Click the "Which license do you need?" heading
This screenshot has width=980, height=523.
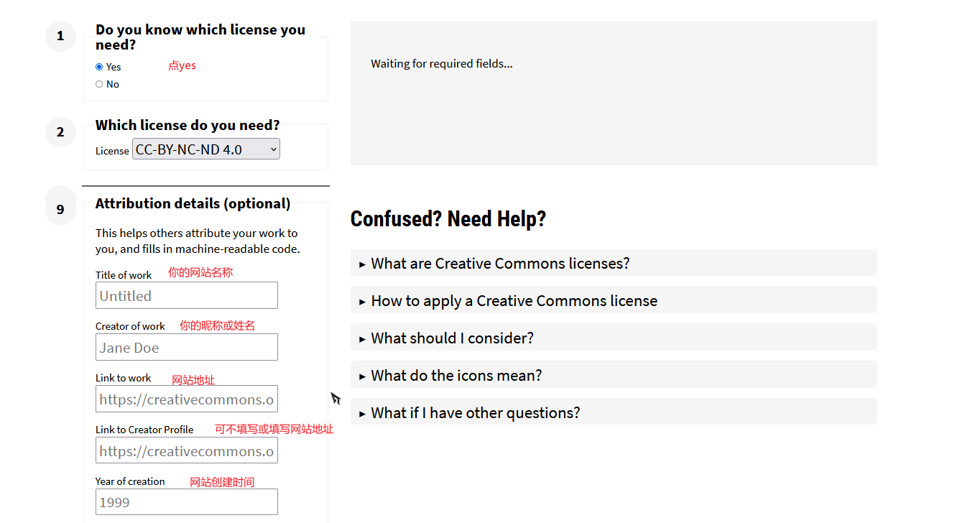tap(188, 125)
